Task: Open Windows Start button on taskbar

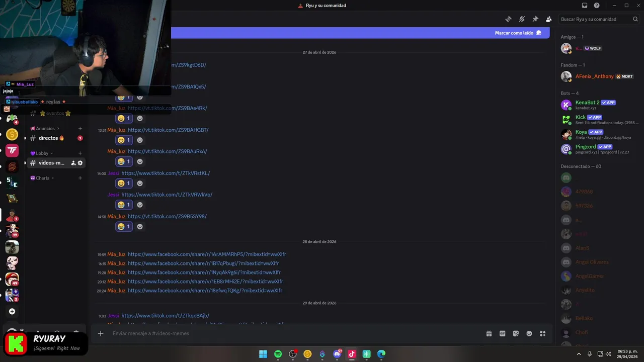Action: coord(263,354)
